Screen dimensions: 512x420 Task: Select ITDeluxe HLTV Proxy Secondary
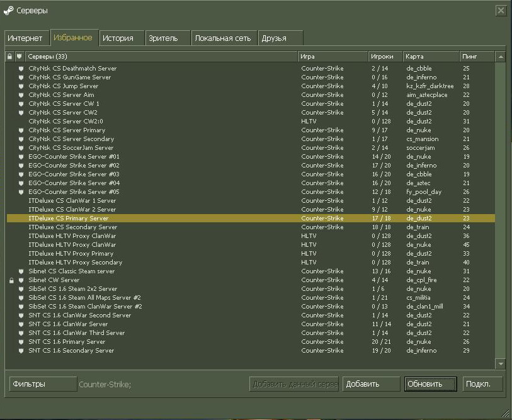[x=251, y=262]
